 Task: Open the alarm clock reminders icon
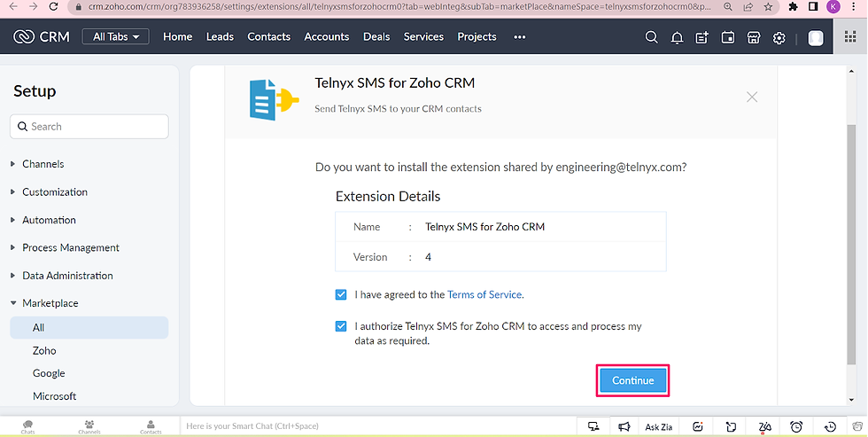(x=796, y=426)
